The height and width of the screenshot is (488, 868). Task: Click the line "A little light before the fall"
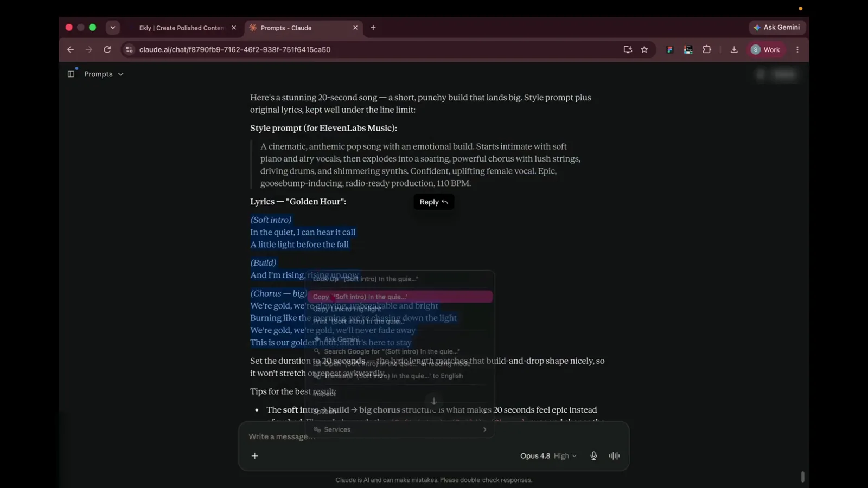[x=299, y=245]
